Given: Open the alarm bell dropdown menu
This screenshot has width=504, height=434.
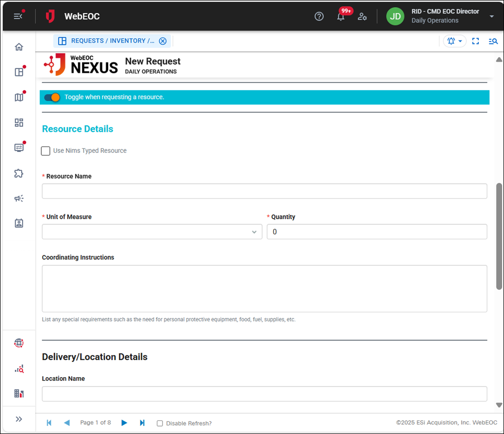Looking at the screenshot, I should (x=454, y=41).
